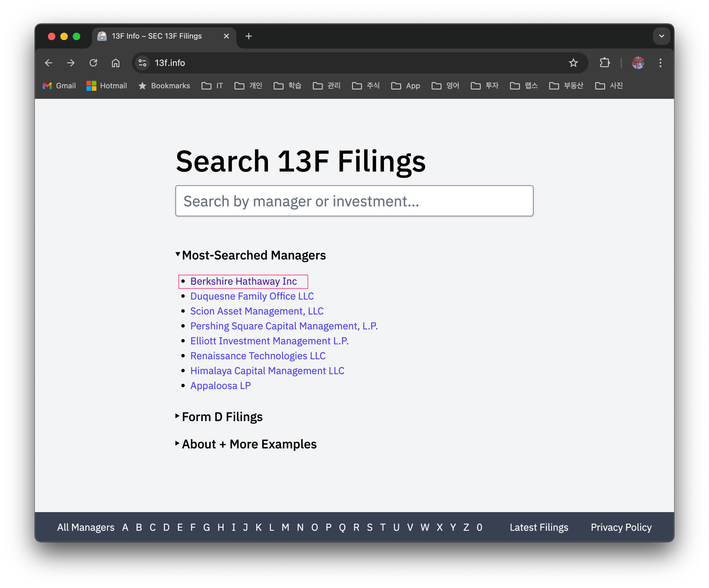Click the browser forward arrow
This screenshot has width=709, height=588.
(71, 63)
